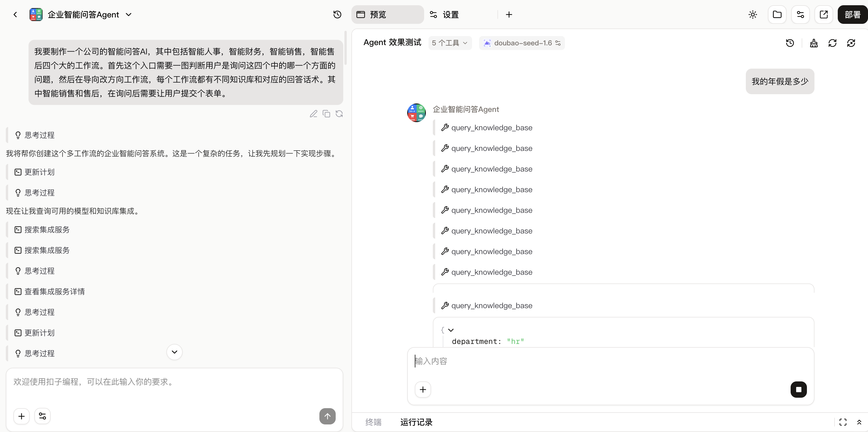Edit the prompt with the pencil icon
The height and width of the screenshot is (432, 868).
point(313,114)
